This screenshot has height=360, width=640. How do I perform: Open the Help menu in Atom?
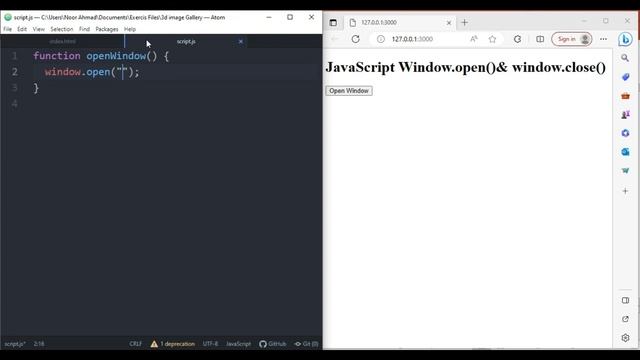click(x=130, y=29)
